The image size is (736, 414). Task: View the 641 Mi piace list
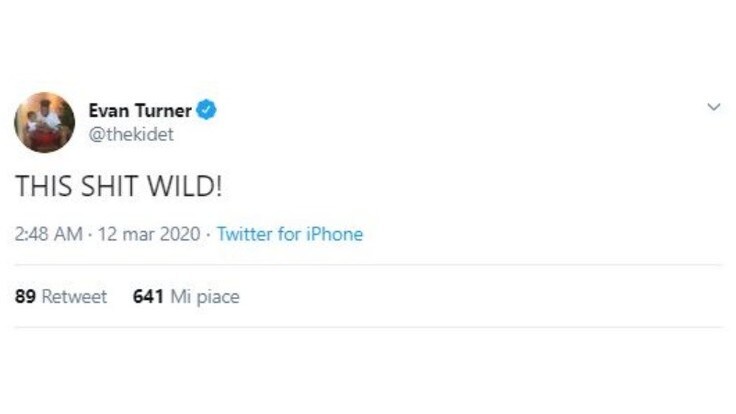[186, 297]
